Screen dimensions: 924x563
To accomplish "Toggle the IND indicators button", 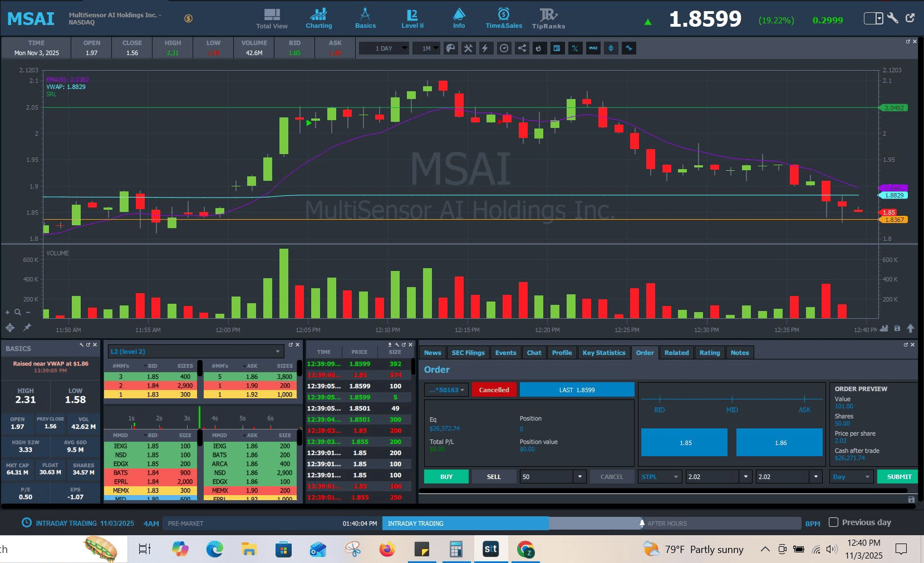I will 593,48.
